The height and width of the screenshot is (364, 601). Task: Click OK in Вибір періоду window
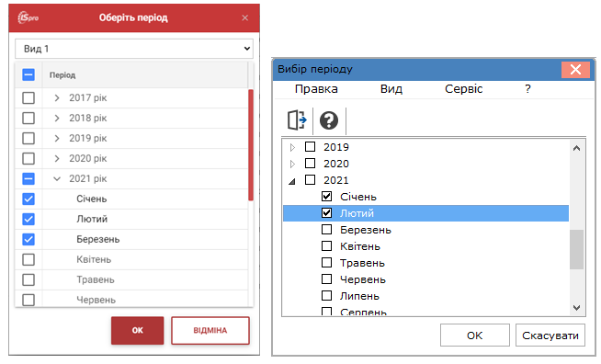474,336
